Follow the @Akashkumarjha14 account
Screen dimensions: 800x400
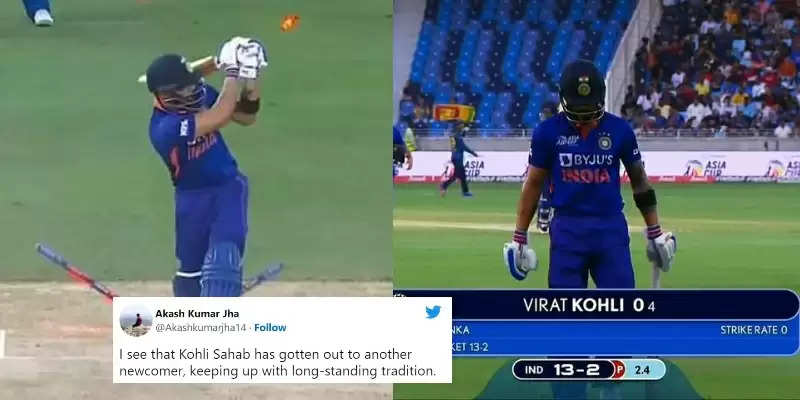(x=270, y=328)
